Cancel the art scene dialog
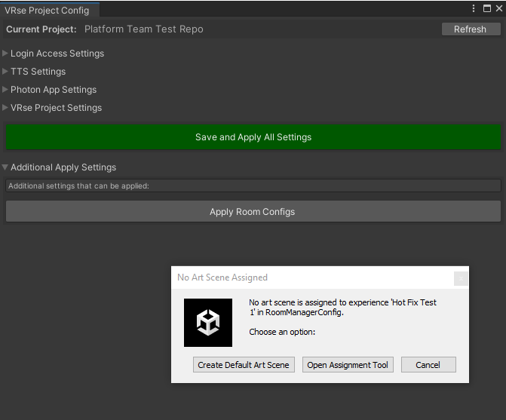506x420 pixels. [428, 365]
